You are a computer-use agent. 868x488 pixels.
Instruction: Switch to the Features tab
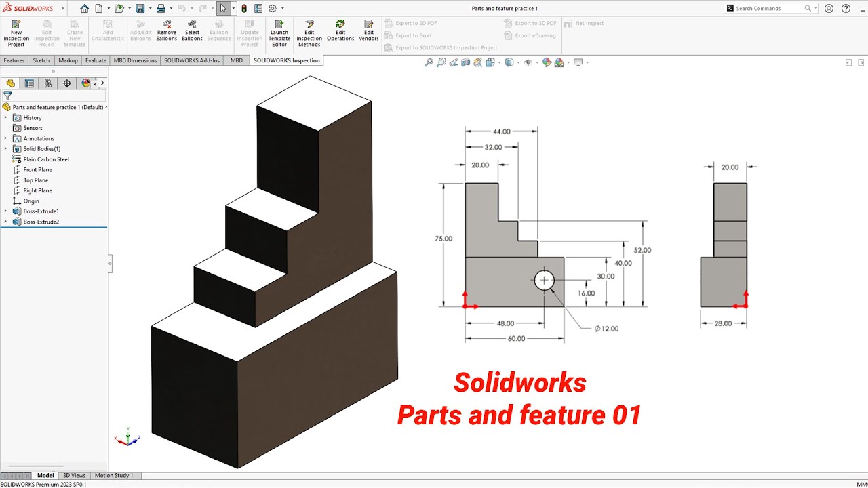click(14, 60)
